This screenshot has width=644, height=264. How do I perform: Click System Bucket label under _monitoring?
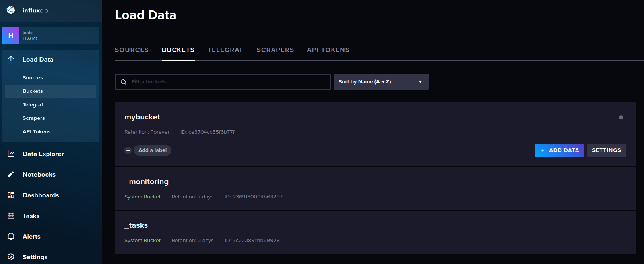click(x=142, y=197)
